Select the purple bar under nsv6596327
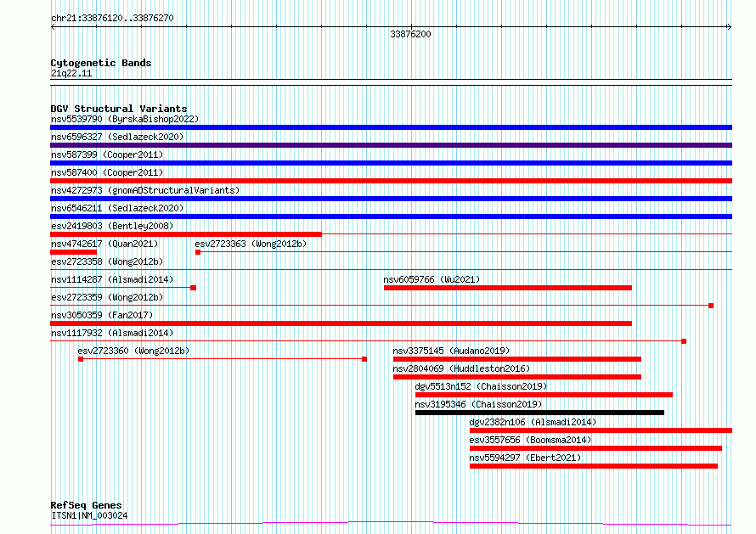This screenshot has width=756, height=534. coord(391,145)
